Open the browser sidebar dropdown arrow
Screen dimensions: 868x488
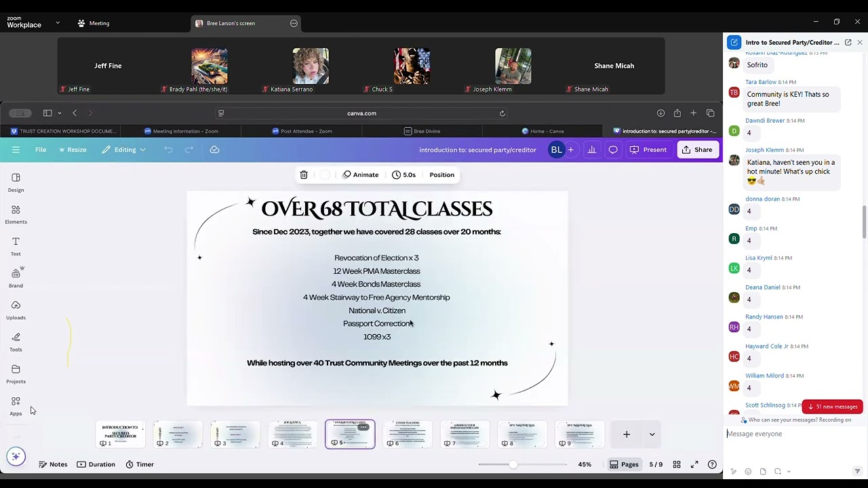pos(60,113)
